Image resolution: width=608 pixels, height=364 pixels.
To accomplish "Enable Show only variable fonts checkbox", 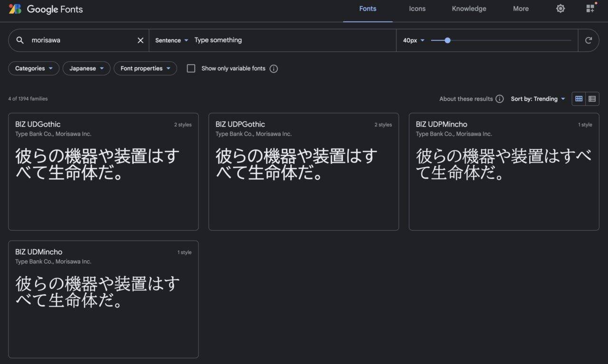I will click(191, 68).
